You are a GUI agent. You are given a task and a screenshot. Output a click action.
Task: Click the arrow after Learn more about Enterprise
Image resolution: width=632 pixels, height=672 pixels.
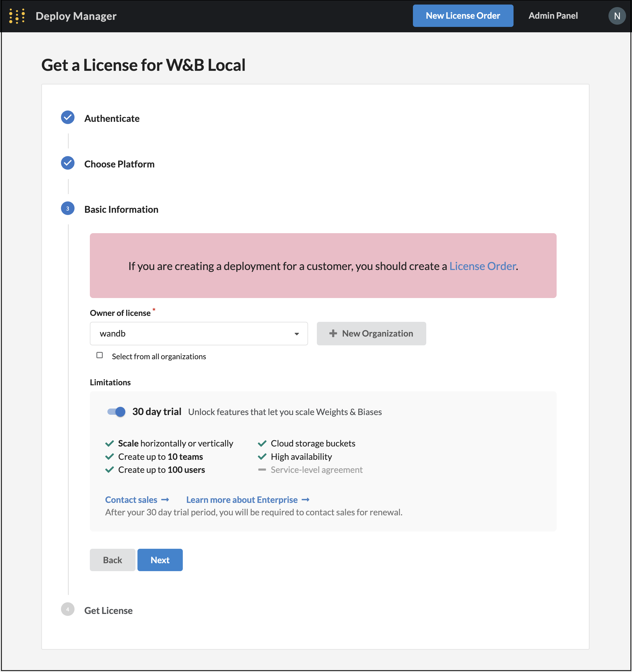(x=305, y=499)
